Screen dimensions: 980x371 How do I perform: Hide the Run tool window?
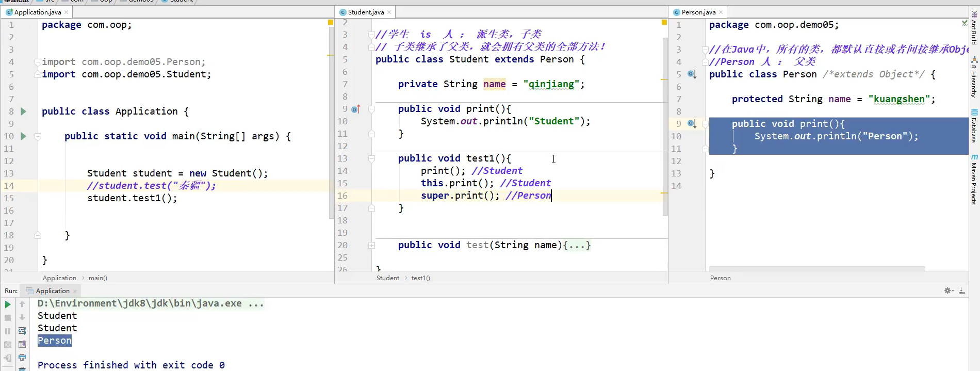click(962, 291)
